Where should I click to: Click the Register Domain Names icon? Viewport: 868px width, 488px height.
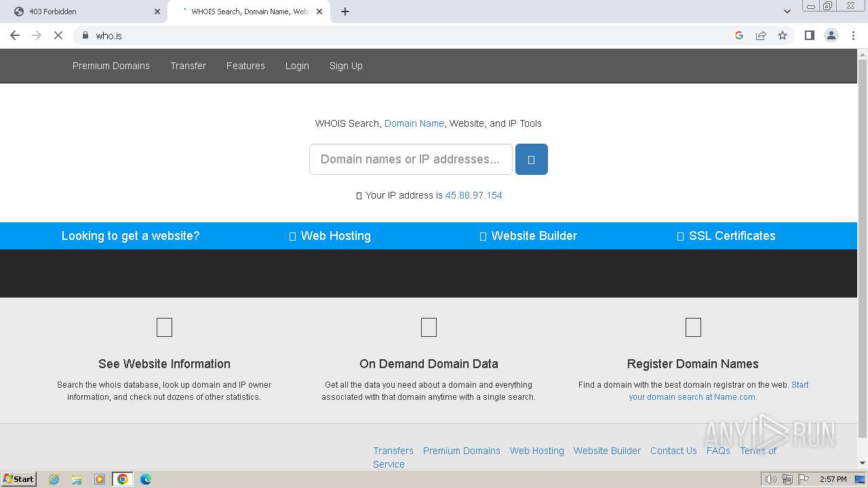(693, 327)
